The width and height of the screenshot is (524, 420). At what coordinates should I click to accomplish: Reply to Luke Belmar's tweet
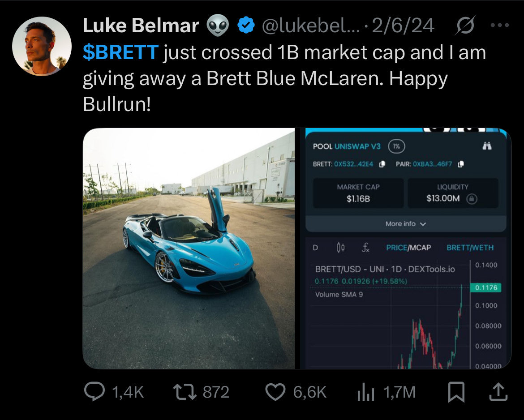[x=95, y=392]
